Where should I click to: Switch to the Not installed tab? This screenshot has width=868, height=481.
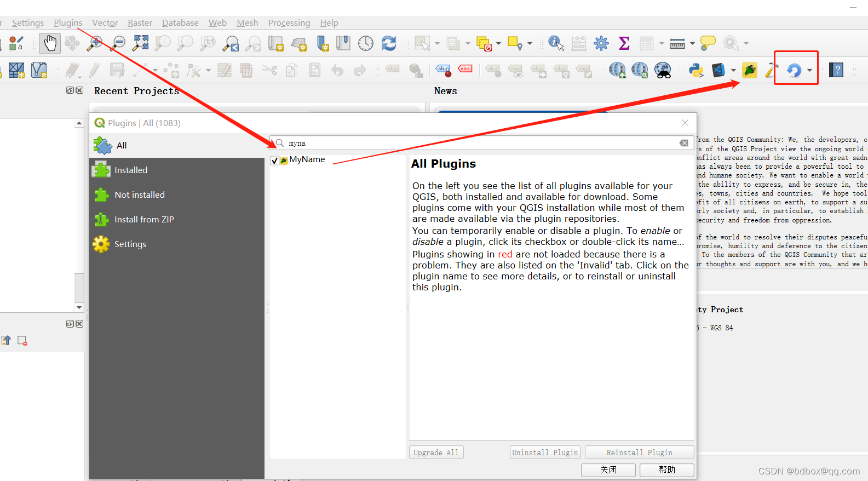177,195
